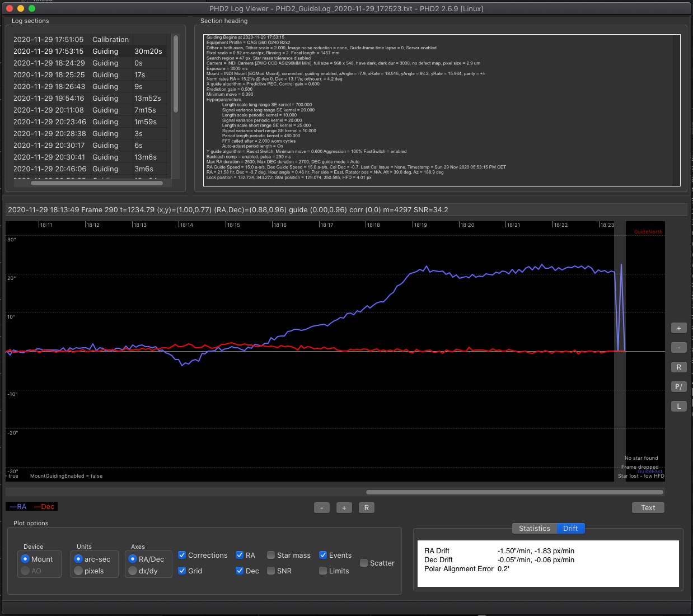
Task: Click horizontal zoom-out minus button below graph
Action: pos(322,508)
